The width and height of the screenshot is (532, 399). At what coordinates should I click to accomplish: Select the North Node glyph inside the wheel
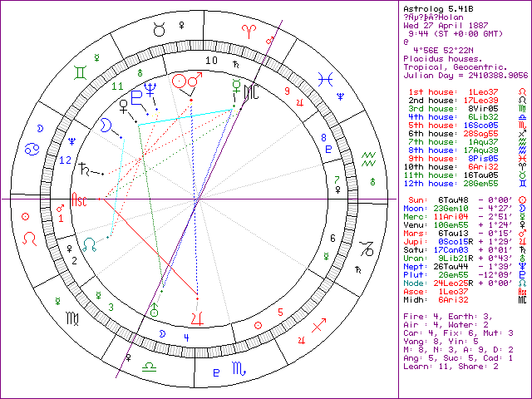pyautogui.click(x=90, y=244)
